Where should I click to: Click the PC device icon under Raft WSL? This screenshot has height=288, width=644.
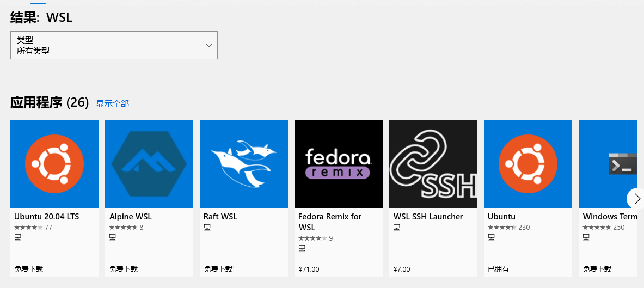[x=207, y=227]
